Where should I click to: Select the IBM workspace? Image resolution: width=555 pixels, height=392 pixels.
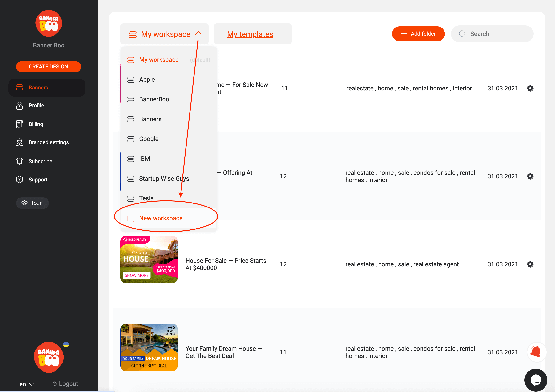click(169, 159)
